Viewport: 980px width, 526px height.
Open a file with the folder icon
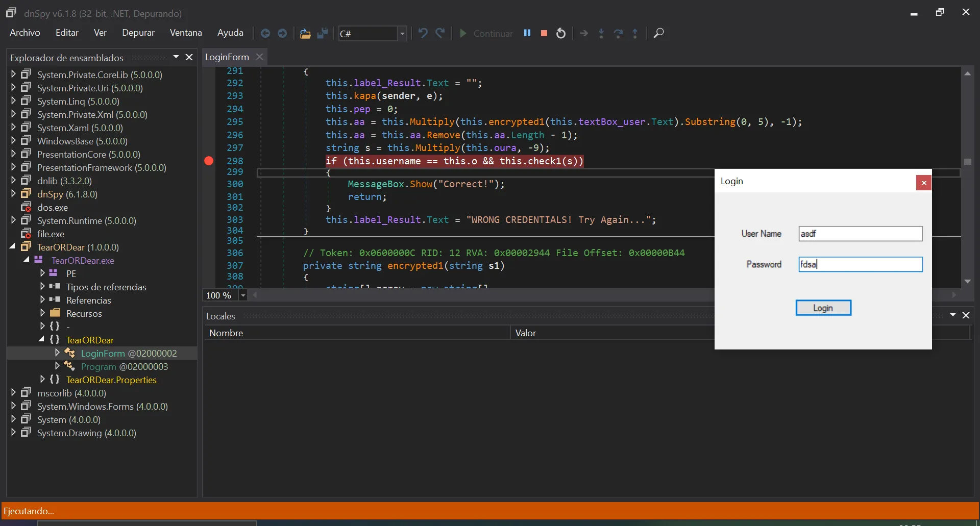305,33
